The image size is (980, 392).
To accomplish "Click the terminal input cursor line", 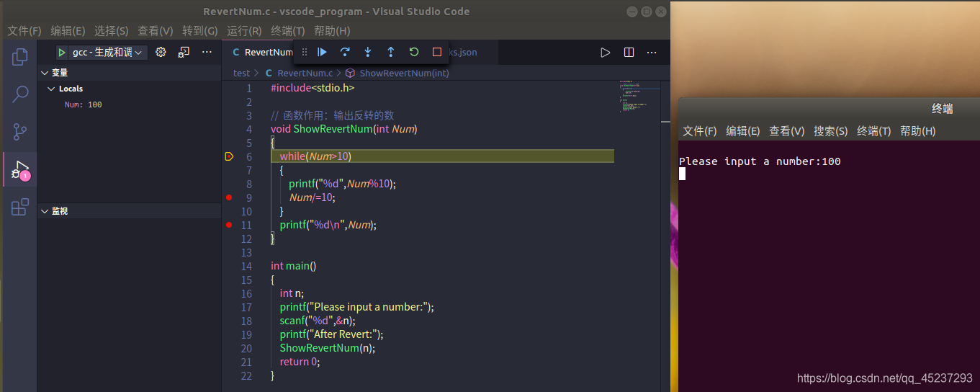I will (683, 174).
